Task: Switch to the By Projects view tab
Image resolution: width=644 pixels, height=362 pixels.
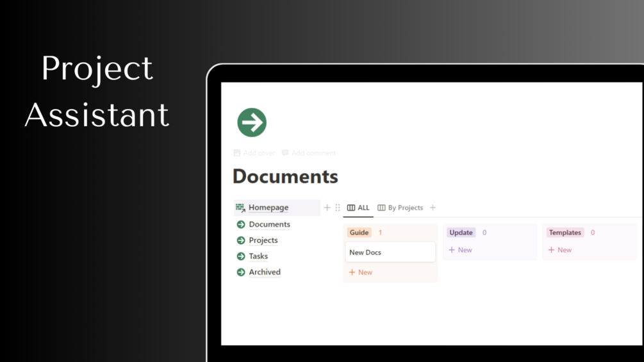Action: (400, 208)
